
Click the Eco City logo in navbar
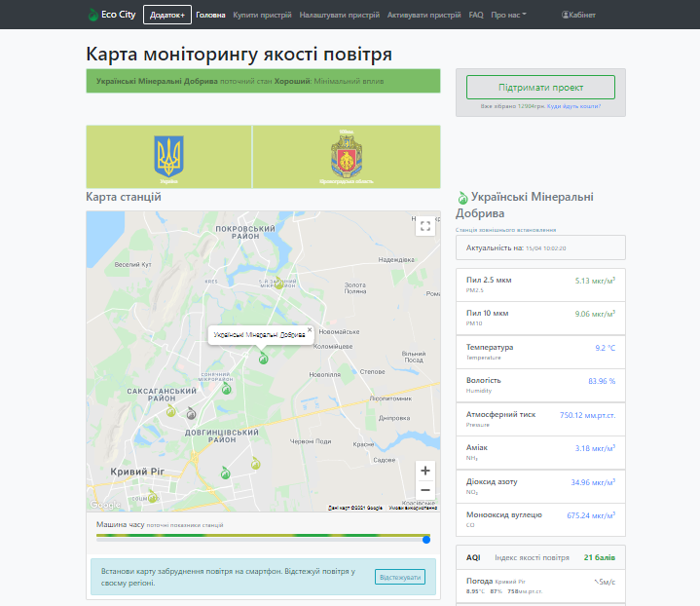(111, 15)
